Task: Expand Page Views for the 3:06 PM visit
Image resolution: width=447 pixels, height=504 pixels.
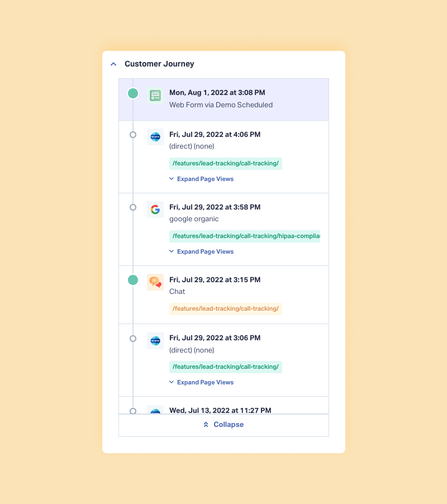Action: (202, 383)
